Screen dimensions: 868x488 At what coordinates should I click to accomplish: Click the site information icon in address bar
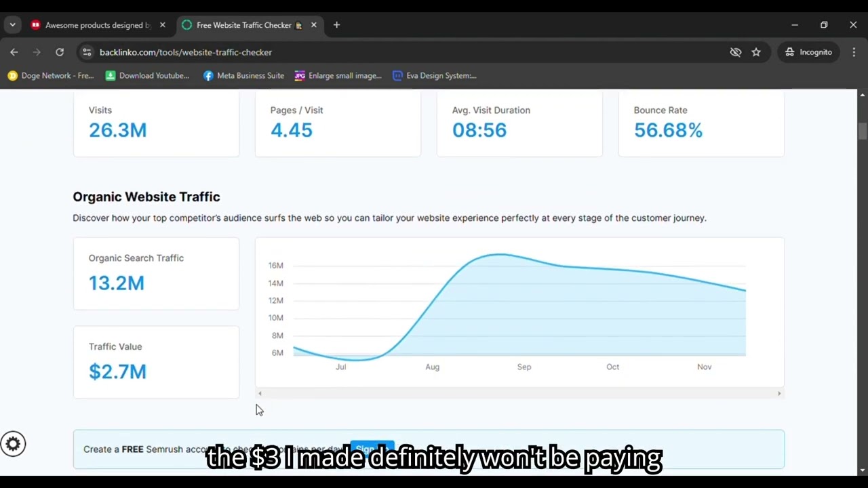pos(87,52)
